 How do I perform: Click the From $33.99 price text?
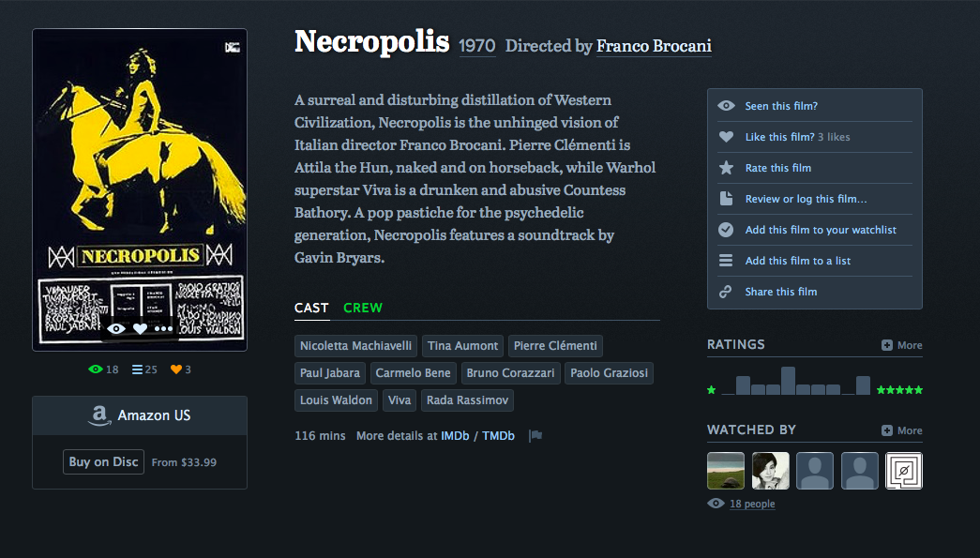[x=184, y=462]
